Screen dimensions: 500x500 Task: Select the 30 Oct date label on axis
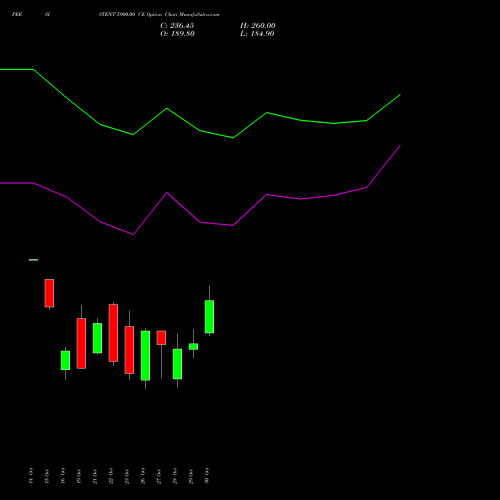(207, 476)
